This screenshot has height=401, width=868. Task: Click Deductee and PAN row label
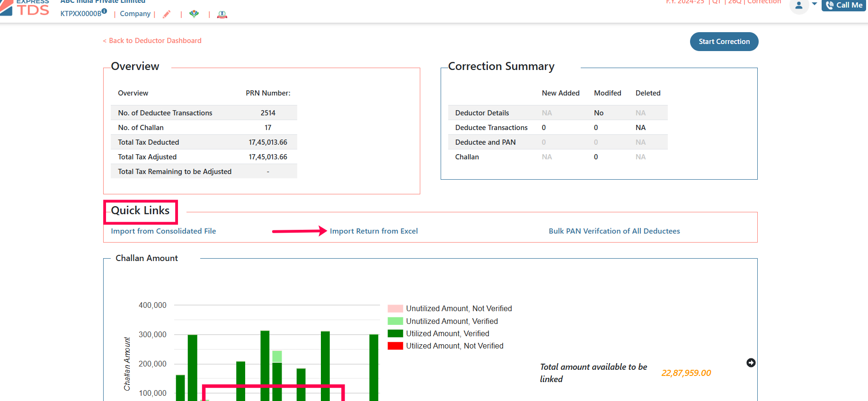(485, 142)
